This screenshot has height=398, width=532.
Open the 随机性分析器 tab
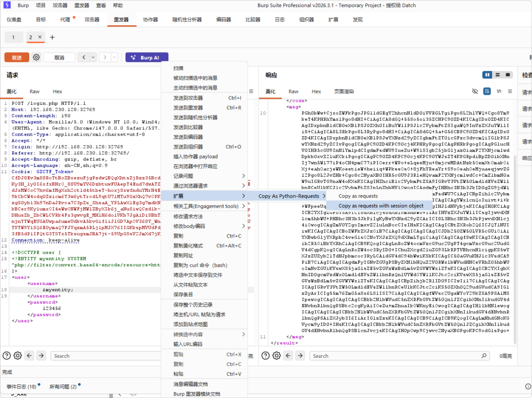[x=187, y=19]
